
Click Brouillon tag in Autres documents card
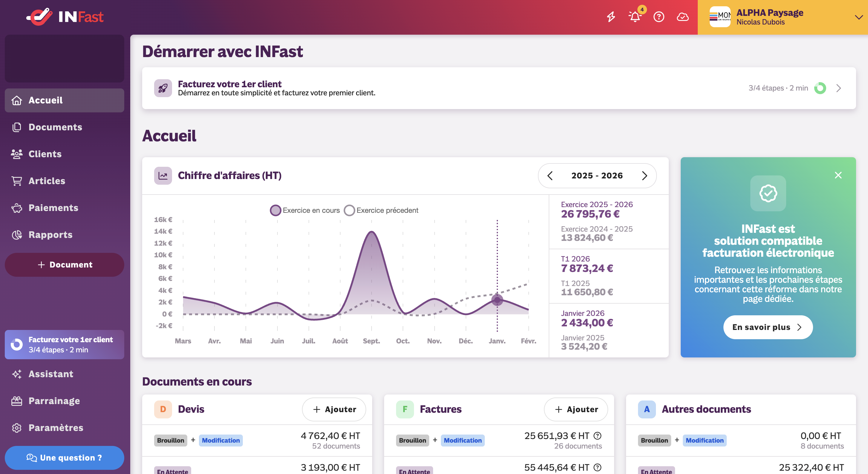(654, 440)
